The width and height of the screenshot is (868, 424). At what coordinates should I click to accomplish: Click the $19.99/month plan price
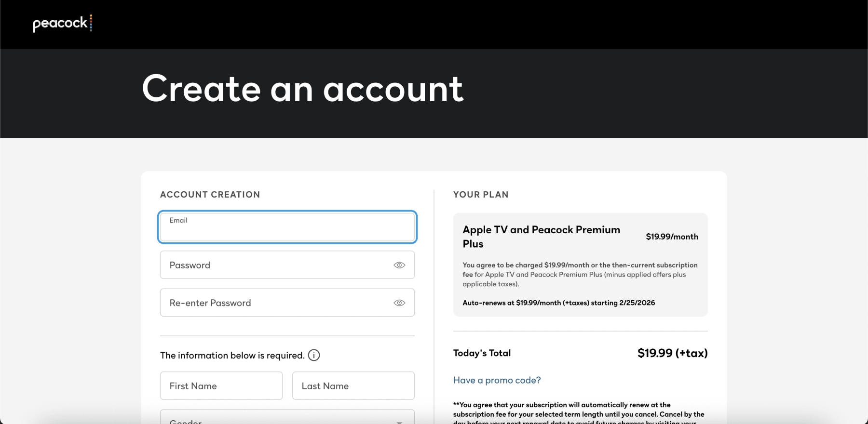tap(672, 237)
